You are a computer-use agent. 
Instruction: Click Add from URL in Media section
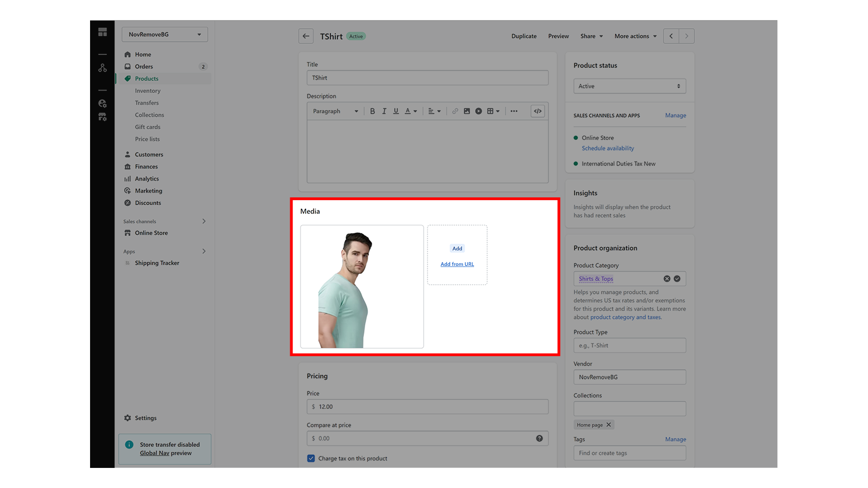coord(457,264)
